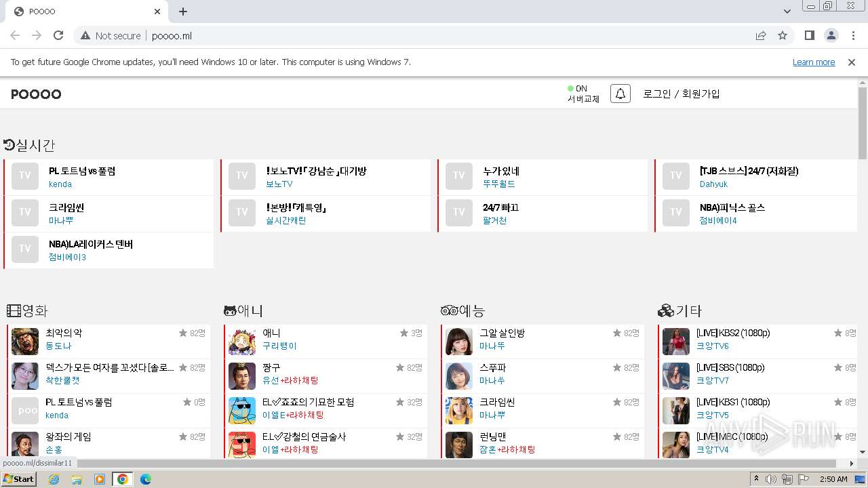Click the 애니 구리뱅이 channel thumbnail
The width and height of the screenshot is (868, 488).
[242, 342]
